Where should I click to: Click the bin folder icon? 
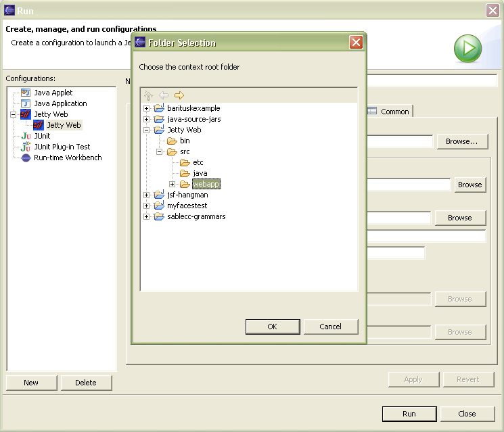pos(172,141)
